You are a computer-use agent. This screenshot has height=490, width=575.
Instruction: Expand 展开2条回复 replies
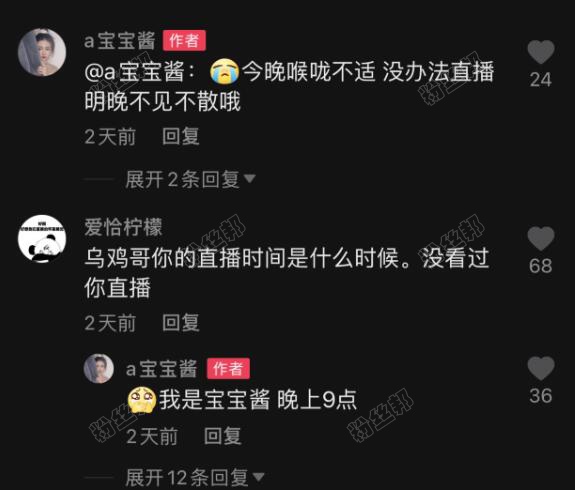coord(190,179)
